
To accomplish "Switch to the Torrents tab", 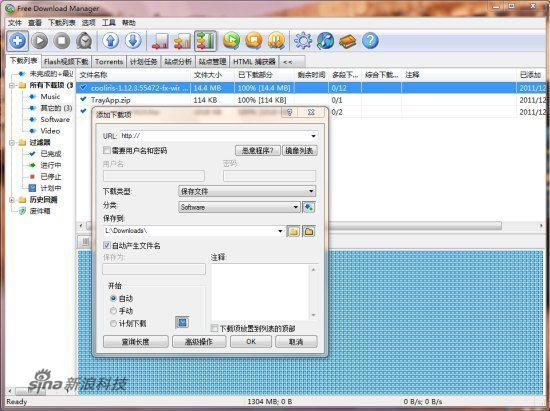I will [109, 62].
